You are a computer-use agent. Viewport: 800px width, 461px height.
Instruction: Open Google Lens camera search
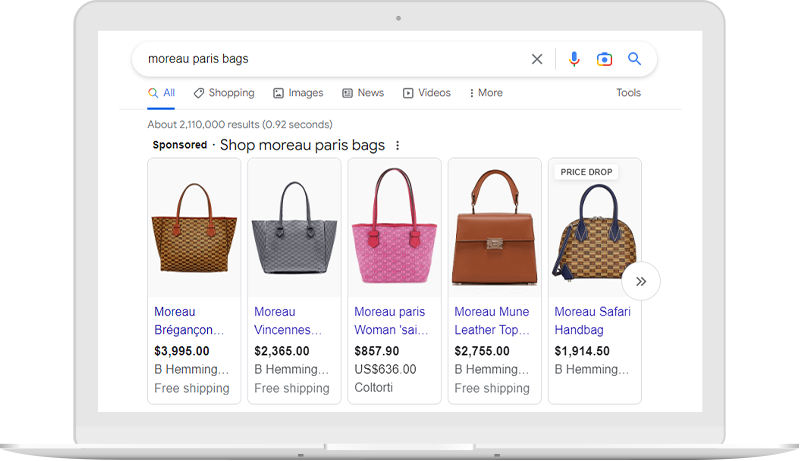click(x=604, y=59)
